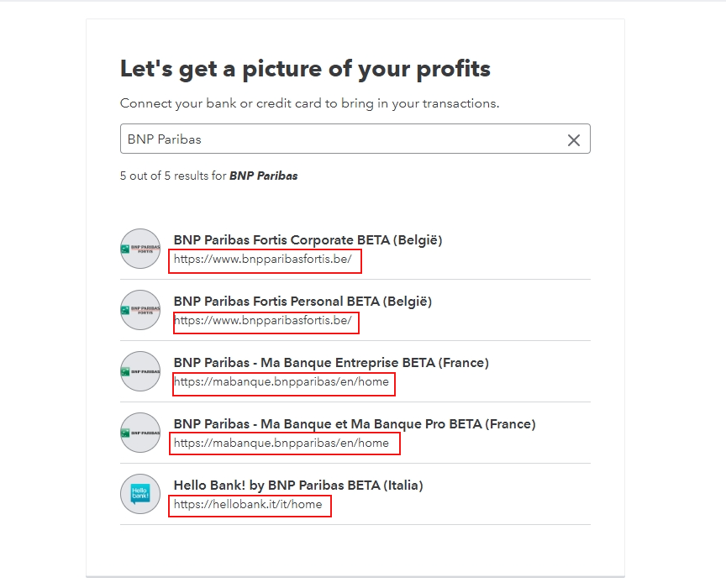This screenshot has height=588, width=726.
Task: Select Hello Bank! by BNP Paribas BETA
Action: tap(298, 486)
